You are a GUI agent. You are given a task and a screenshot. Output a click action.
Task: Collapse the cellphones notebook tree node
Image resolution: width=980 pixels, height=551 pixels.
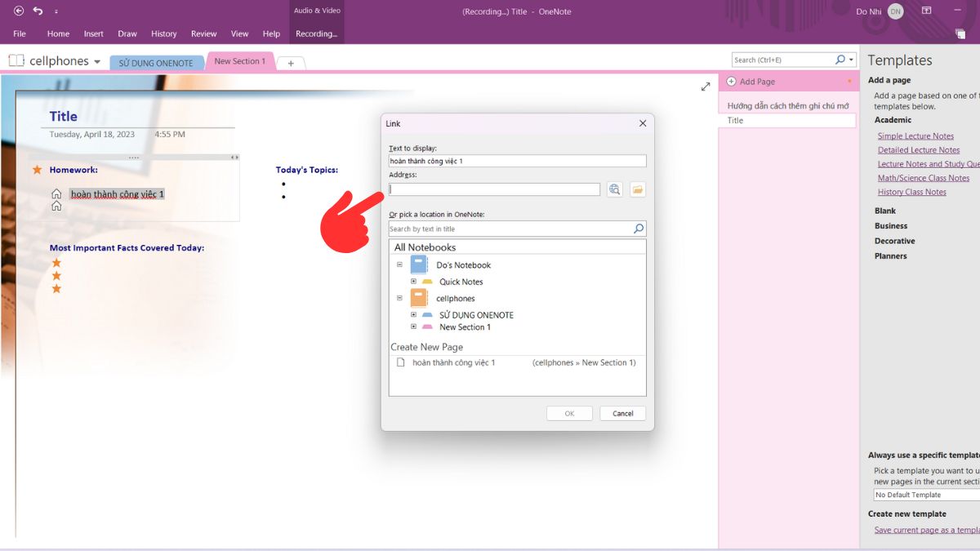pos(400,298)
